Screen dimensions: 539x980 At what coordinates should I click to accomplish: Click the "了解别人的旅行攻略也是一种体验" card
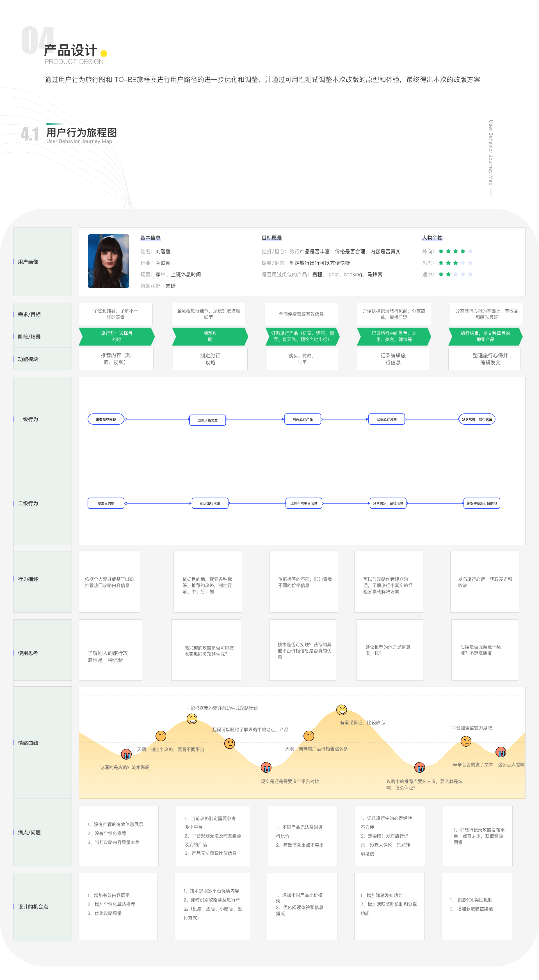click(110, 650)
